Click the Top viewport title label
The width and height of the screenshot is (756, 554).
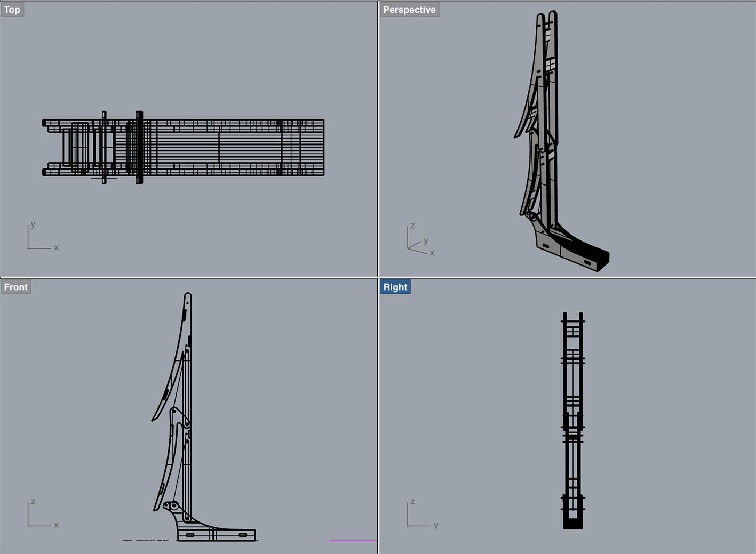coord(12,10)
